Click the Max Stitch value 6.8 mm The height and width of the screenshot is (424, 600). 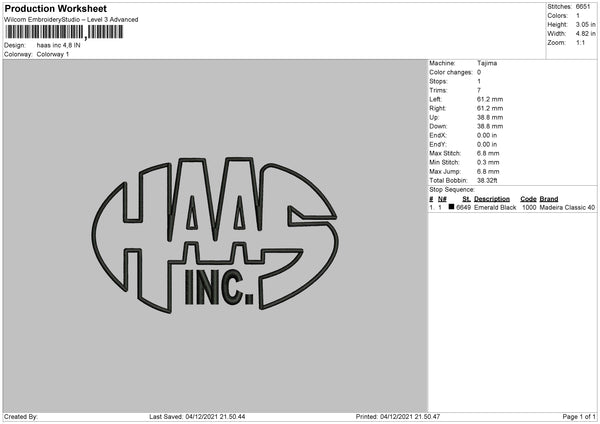click(488, 153)
